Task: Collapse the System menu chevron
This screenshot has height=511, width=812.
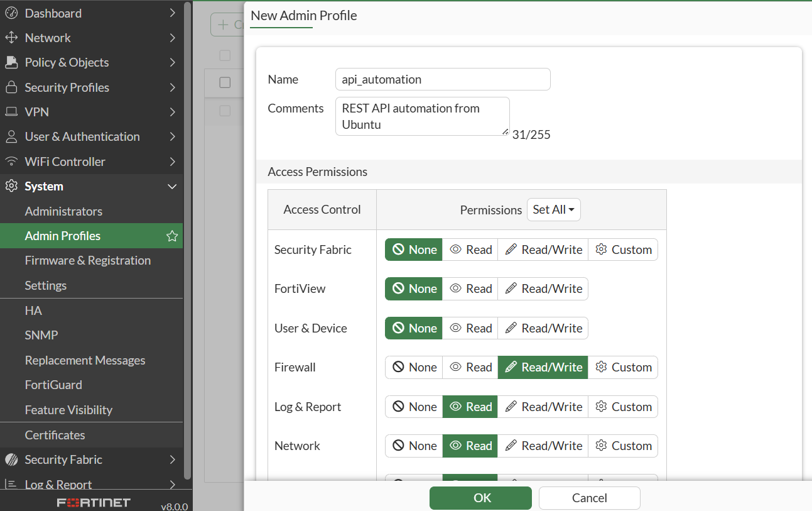Action: coord(172,186)
